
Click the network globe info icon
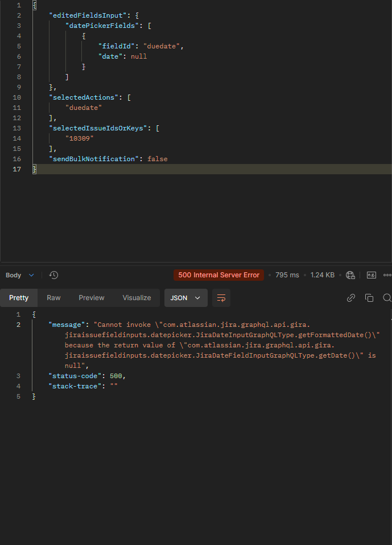coord(350,275)
